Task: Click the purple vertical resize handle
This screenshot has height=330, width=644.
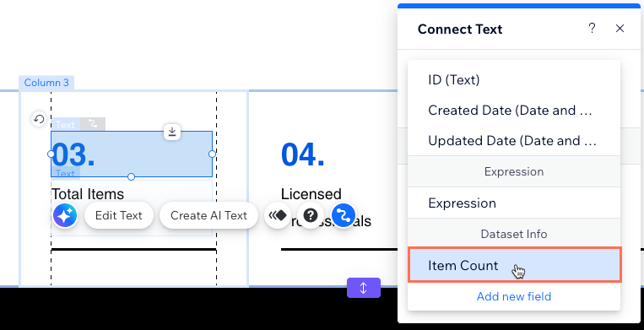Action: 364,288
